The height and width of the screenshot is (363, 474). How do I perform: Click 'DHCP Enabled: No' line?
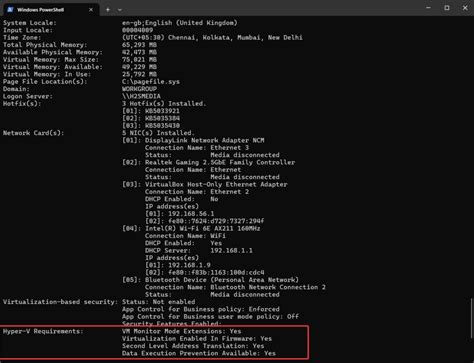pos(182,199)
